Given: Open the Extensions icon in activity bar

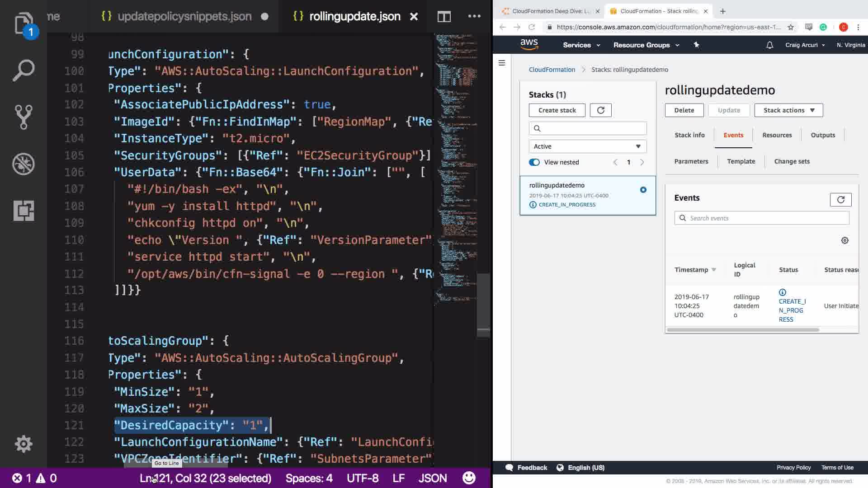Looking at the screenshot, I should [x=24, y=211].
